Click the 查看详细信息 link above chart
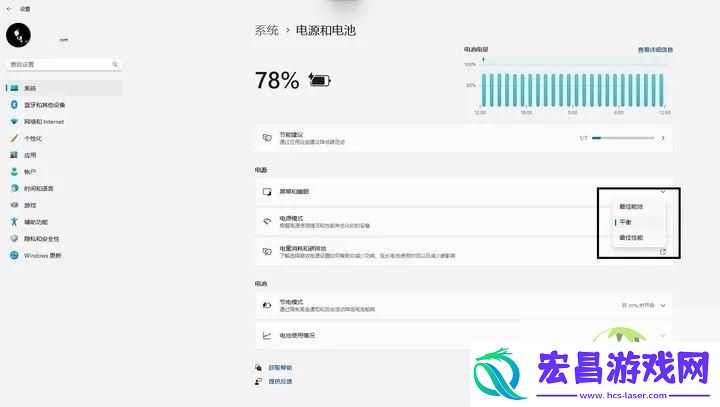720x407 pixels. tap(655, 50)
